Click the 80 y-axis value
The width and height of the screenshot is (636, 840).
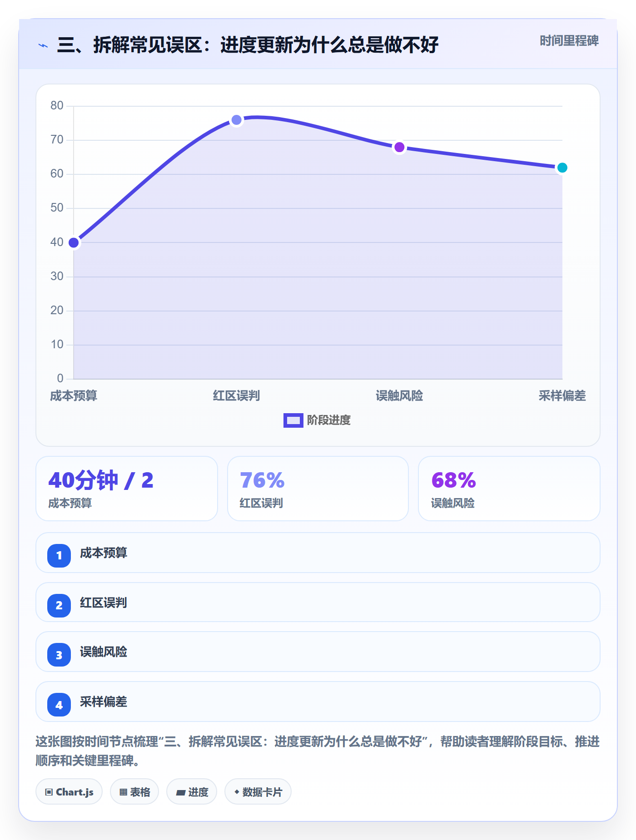(57, 105)
